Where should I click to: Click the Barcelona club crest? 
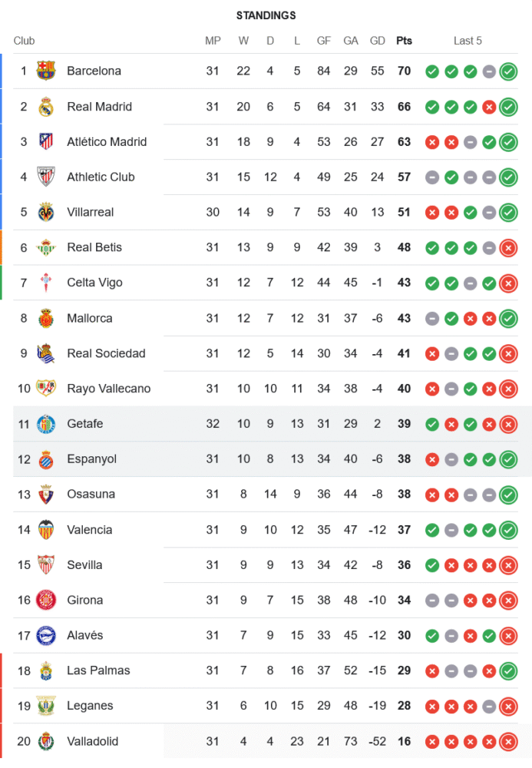point(46,71)
